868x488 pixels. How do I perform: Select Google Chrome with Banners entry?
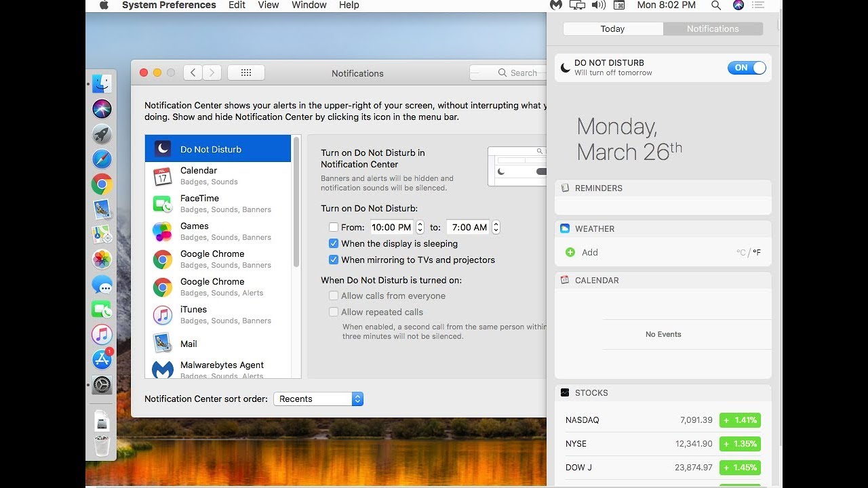coord(218,260)
